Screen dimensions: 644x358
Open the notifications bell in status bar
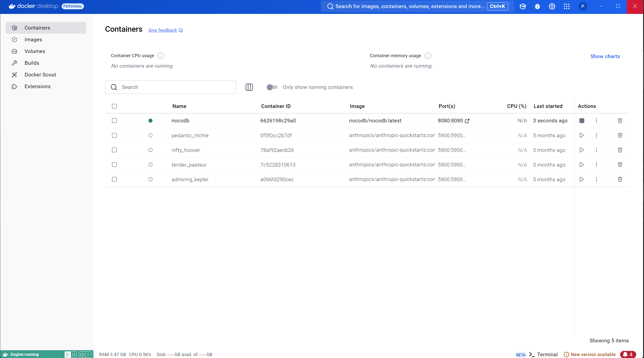pos(628,354)
